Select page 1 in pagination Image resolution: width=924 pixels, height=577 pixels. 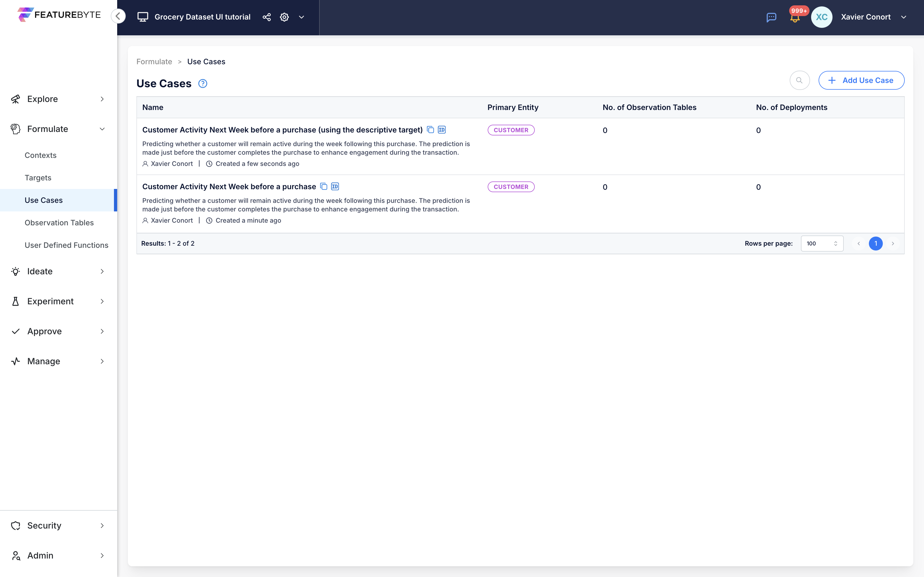tap(875, 244)
